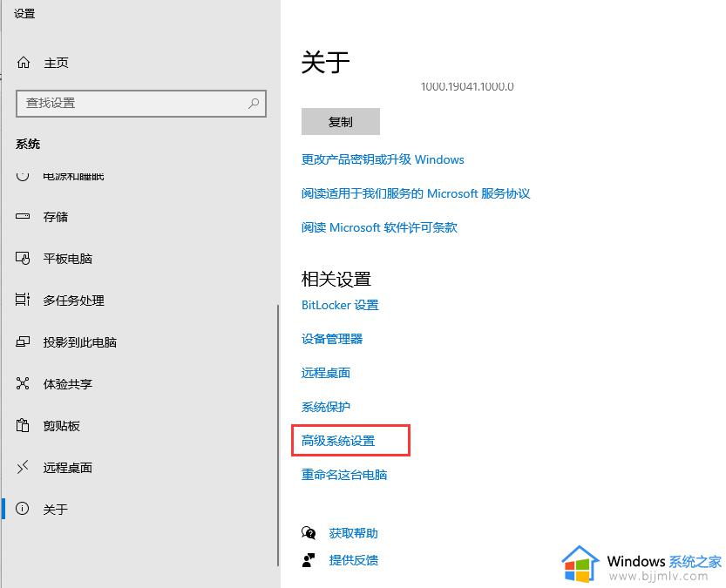Open the Microsoft 服务协议 link
726x588 pixels.
(x=416, y=193)
